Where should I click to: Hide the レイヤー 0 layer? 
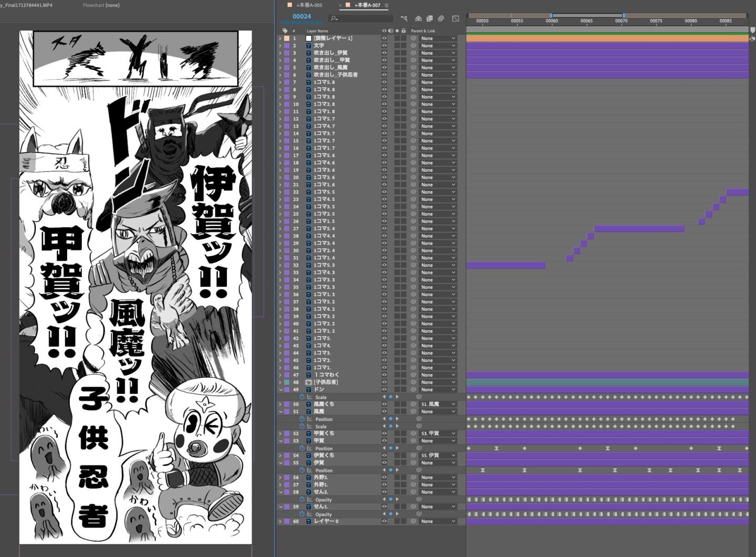[384, 521]
